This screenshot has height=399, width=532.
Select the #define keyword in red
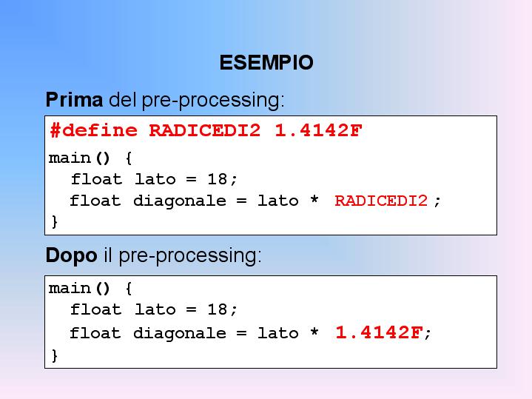tap(94, 131)
